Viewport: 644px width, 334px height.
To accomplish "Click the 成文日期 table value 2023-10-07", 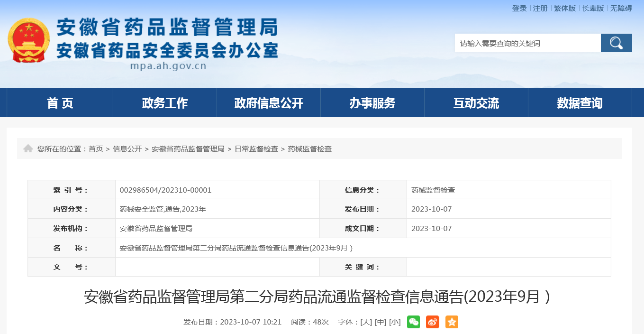I will (432, 228).
